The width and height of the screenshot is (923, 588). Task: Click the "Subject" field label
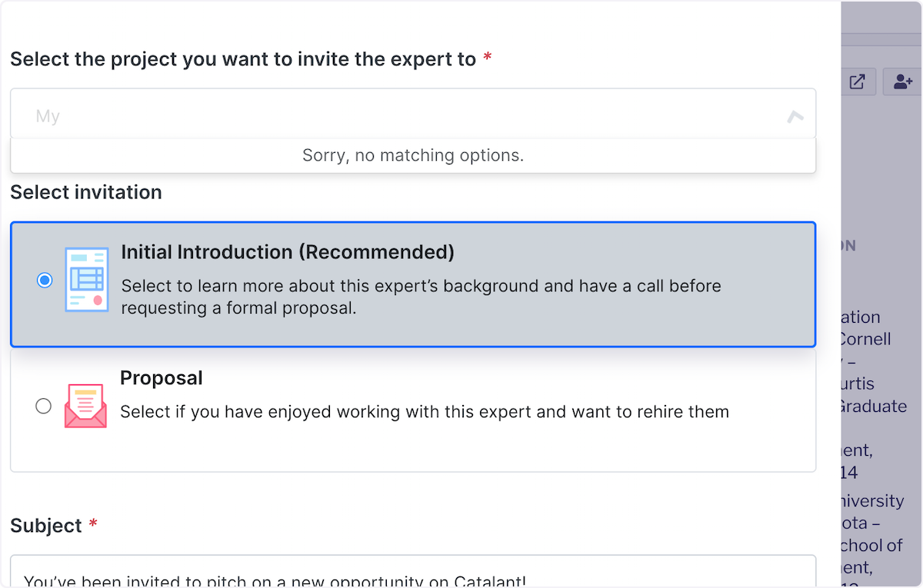[46, 526]
